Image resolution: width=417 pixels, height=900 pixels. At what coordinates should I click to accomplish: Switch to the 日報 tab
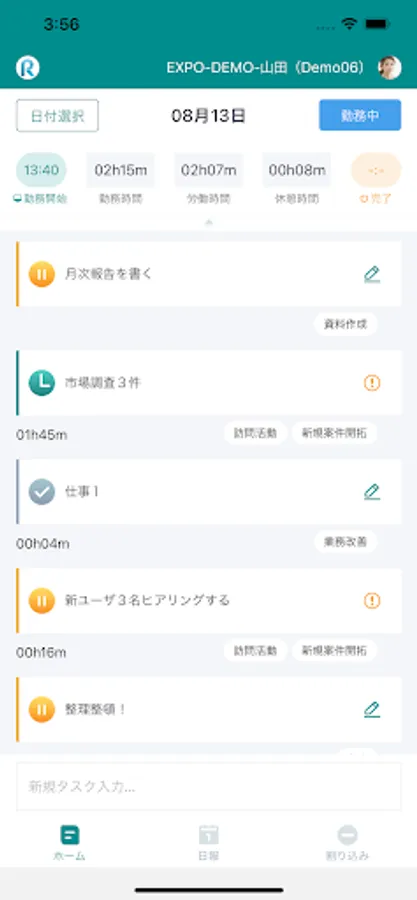point(209,843)
